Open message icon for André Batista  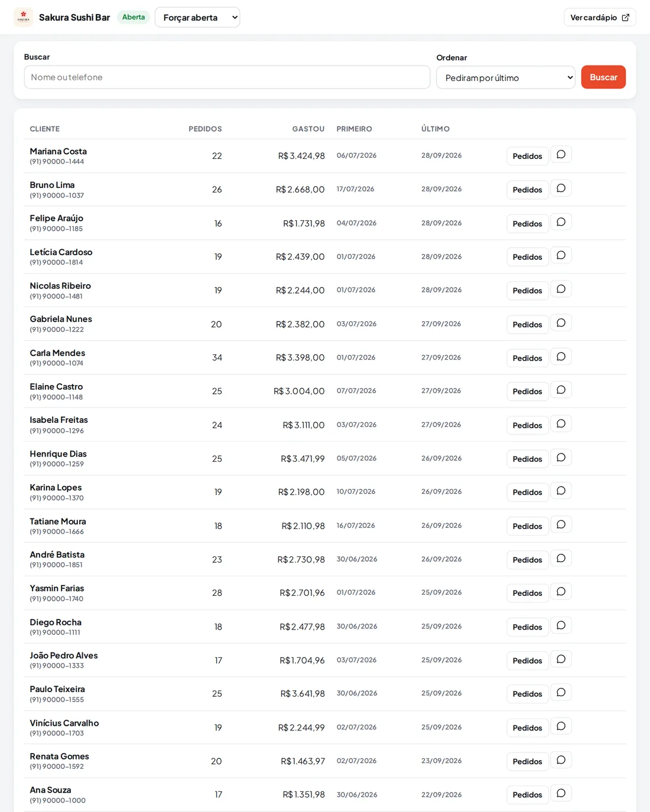(x=561, y=558)
